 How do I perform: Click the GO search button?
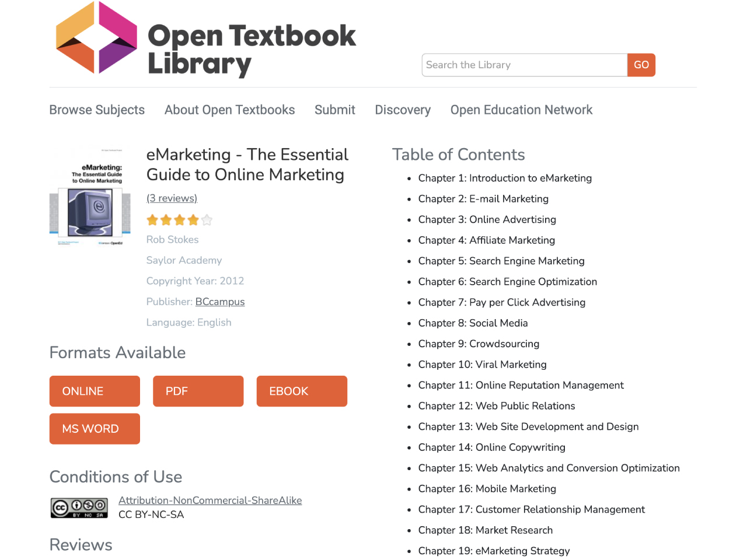(x=641, y=65)
